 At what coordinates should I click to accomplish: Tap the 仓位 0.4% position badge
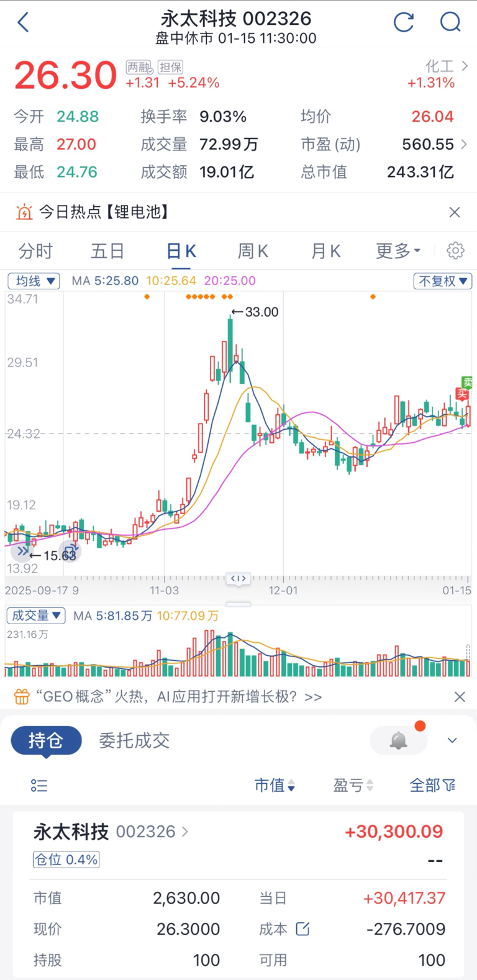coord(66,860)
